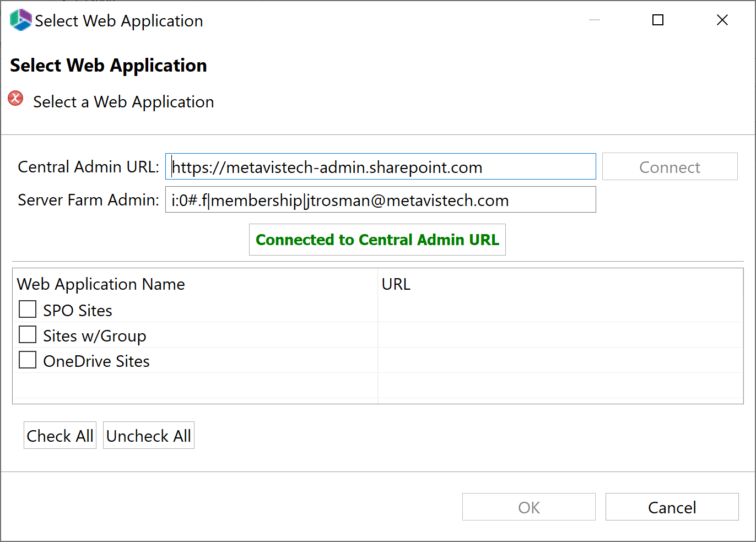
Task: Select the Sites w/Group row label
Action: coord(94,335)
